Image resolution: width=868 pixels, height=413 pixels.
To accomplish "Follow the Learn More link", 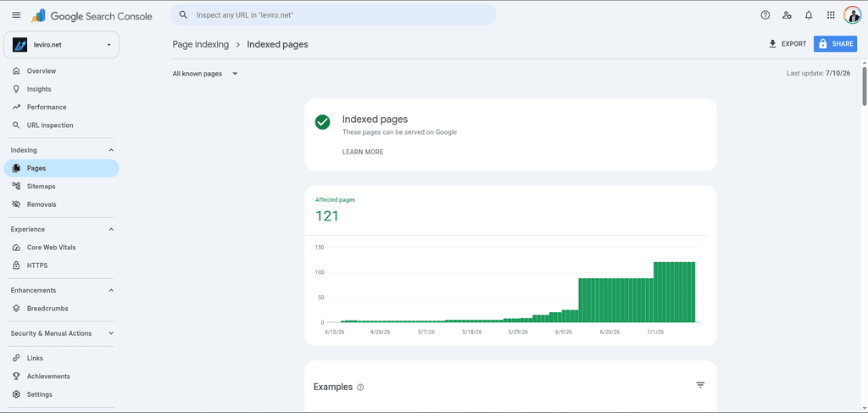I will coord(363,153).
